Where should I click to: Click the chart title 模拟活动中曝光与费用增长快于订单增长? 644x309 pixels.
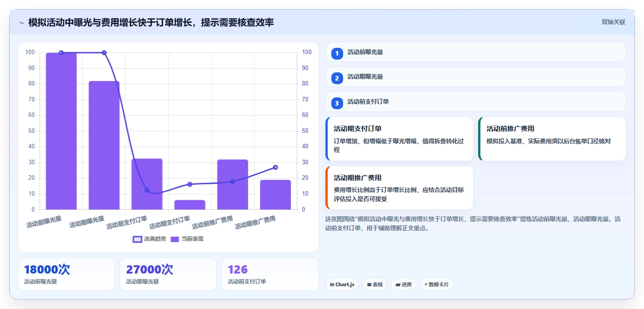pyautogui.click(x=151, y=22)
